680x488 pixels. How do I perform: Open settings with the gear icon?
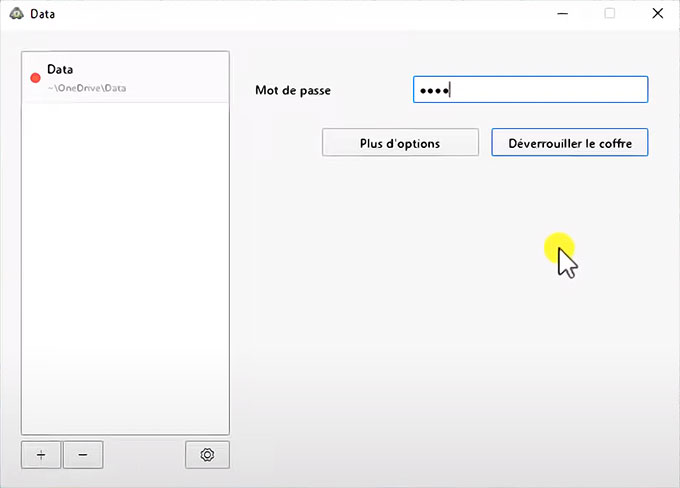207,455
